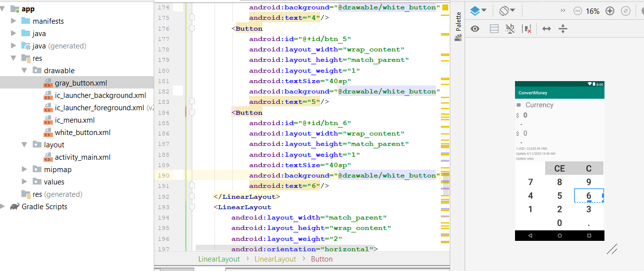Click the vertical pack icon
The image size is (644, 271).
pos(562,29)
